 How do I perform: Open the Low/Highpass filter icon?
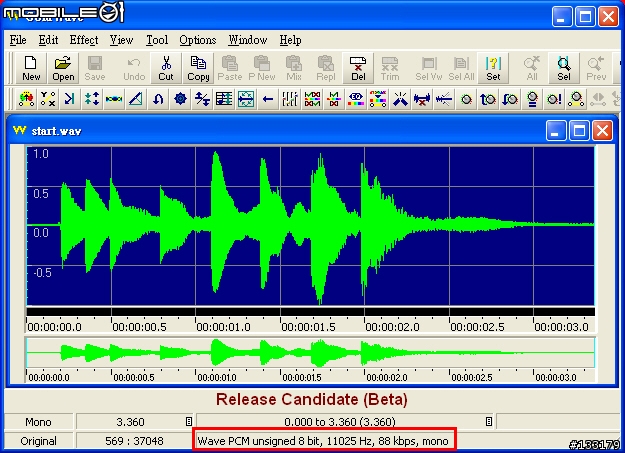334,99
